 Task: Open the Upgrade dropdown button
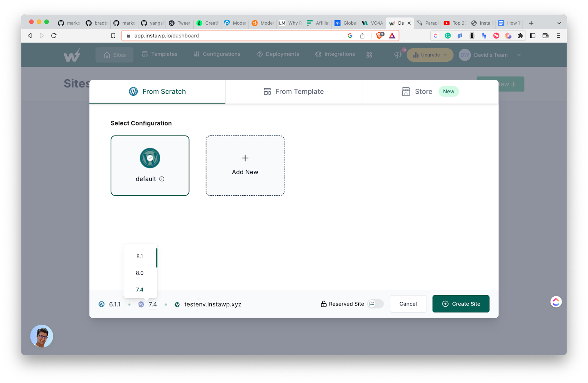[x=430, y=55]
